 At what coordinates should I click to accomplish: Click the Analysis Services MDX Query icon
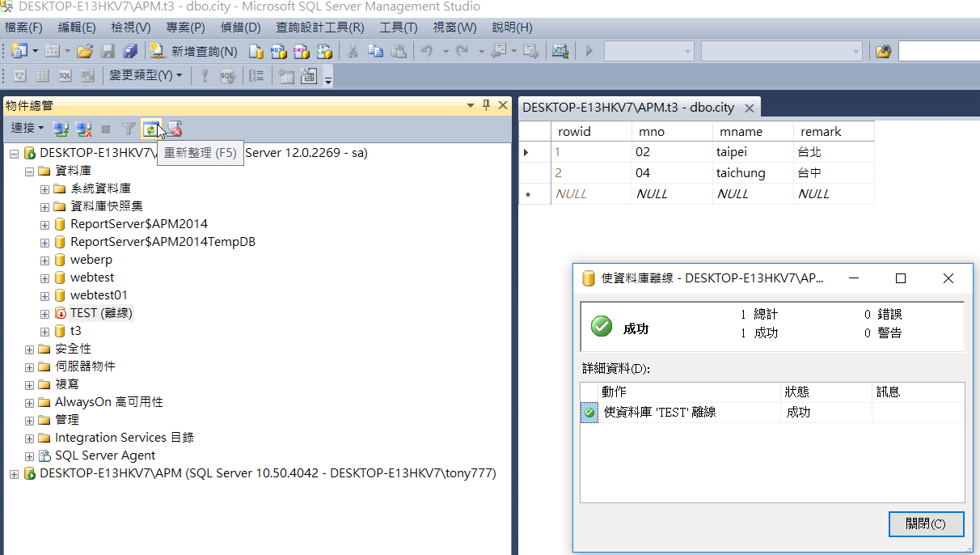[x=279, y=51]
